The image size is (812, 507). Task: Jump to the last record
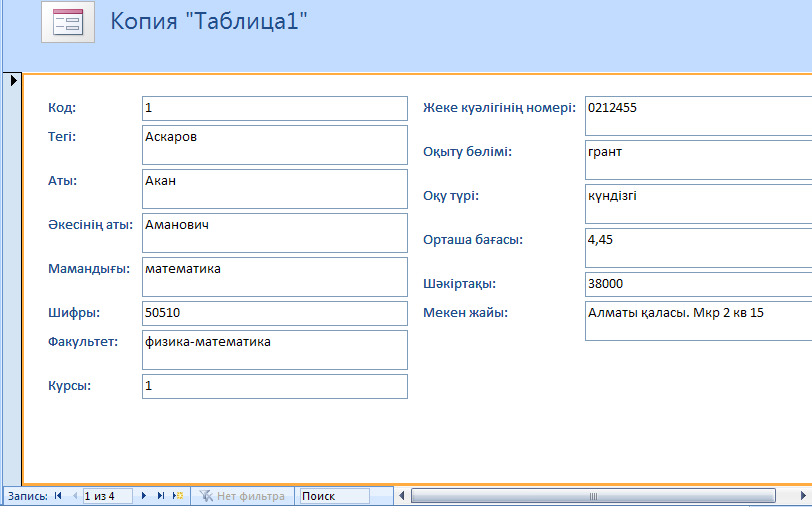[161, 496]
